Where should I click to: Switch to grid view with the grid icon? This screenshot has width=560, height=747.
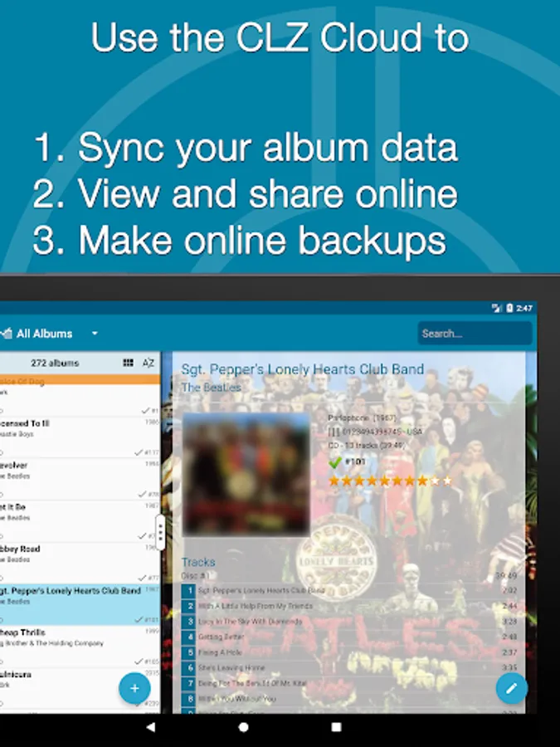click(128, 363)
